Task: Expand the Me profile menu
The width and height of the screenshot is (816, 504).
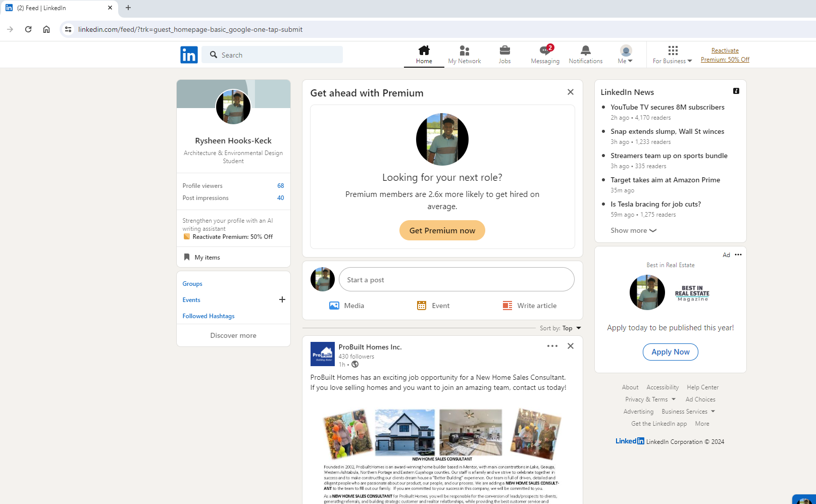Action: coord(626,55)
